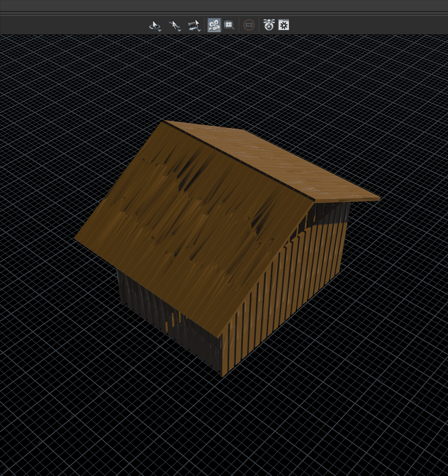This screenshot has width=448, height=476.
Task: Click the zoom-to-fit magnifier icon
Action: coord(229,25)
